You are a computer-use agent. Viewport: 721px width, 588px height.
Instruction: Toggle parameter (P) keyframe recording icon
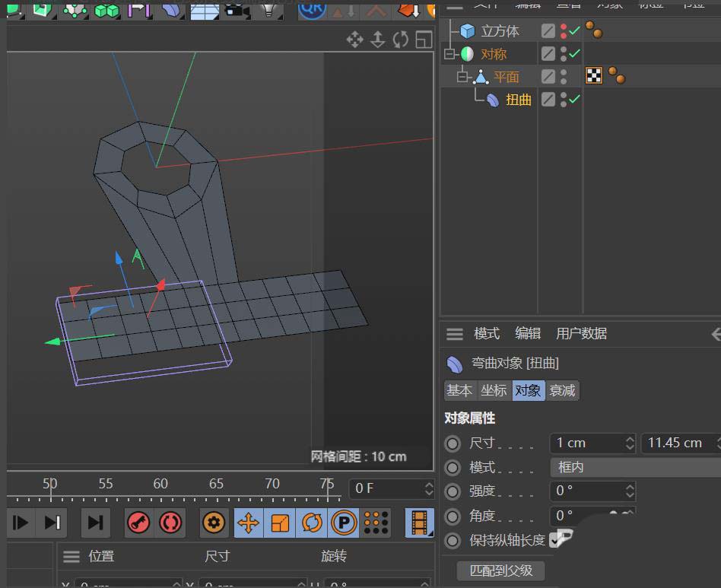point(344,523)
